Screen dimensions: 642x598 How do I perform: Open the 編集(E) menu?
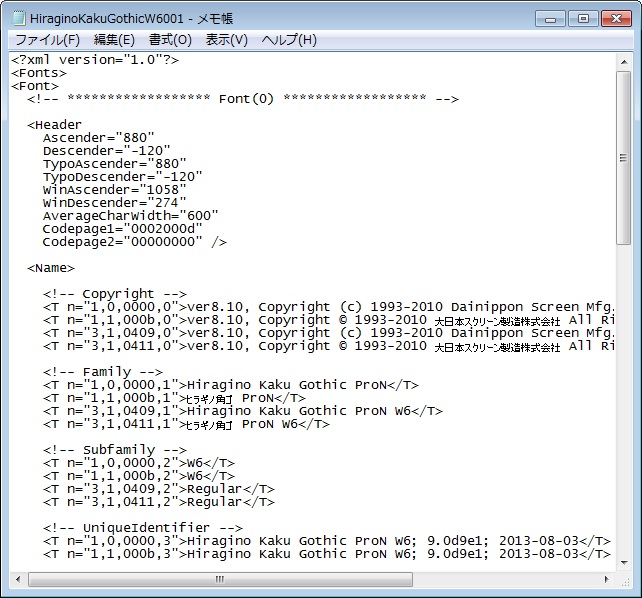[x=114, y=40]
